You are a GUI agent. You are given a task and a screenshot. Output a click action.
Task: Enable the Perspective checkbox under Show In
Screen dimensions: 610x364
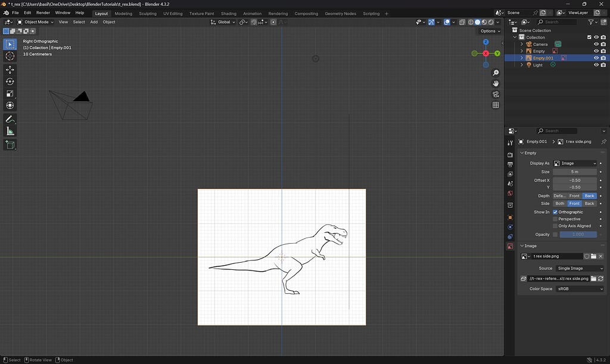click(x=554, y=219)
